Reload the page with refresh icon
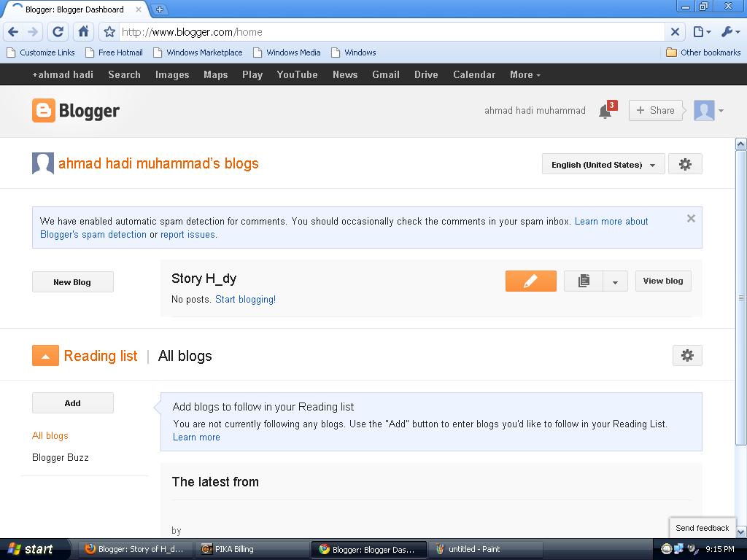The width and height of the screenshot is (747, 560). pos(58,32)
